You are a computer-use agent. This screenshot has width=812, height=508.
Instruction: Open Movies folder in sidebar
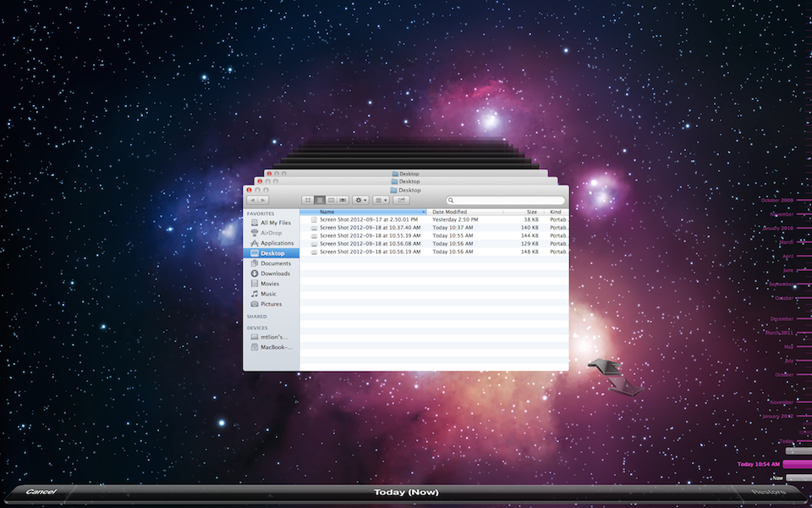[271, 284]
